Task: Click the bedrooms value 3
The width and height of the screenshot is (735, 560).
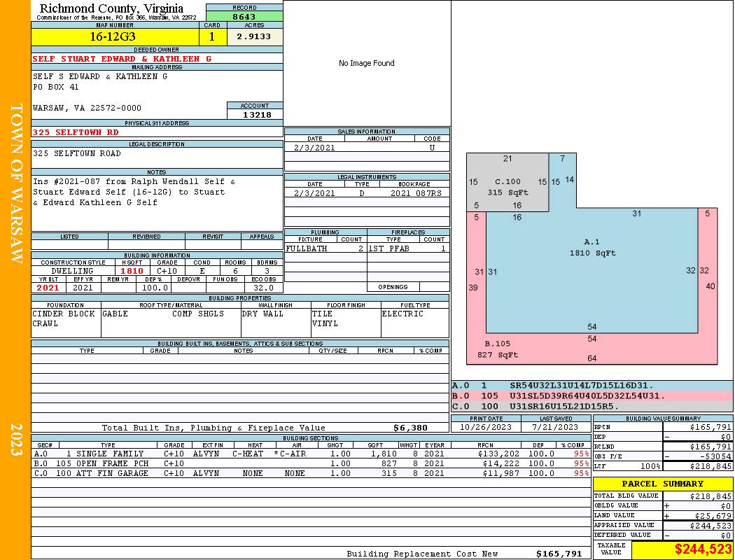Action: tap(267, 271)
